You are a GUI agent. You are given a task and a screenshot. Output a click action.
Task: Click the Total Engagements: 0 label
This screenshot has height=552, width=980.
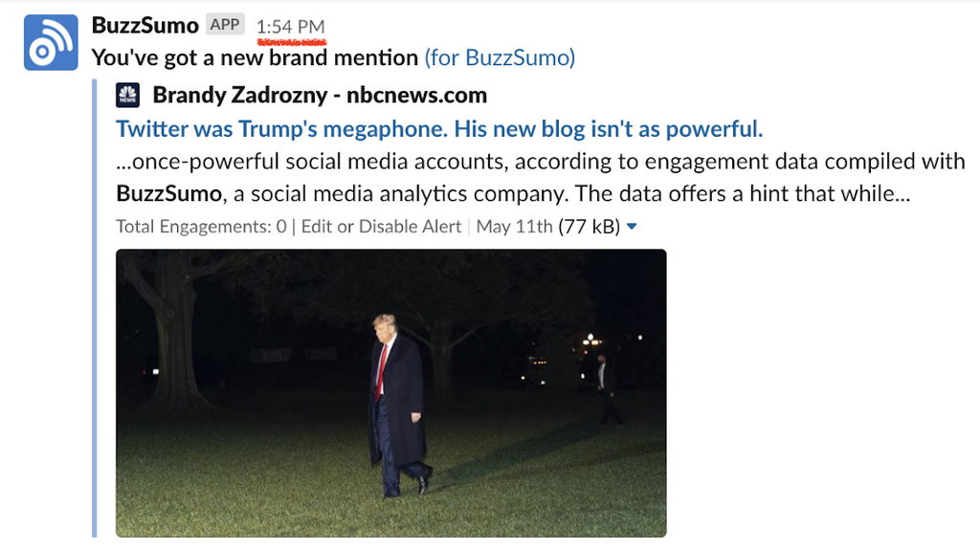[201, 227]
